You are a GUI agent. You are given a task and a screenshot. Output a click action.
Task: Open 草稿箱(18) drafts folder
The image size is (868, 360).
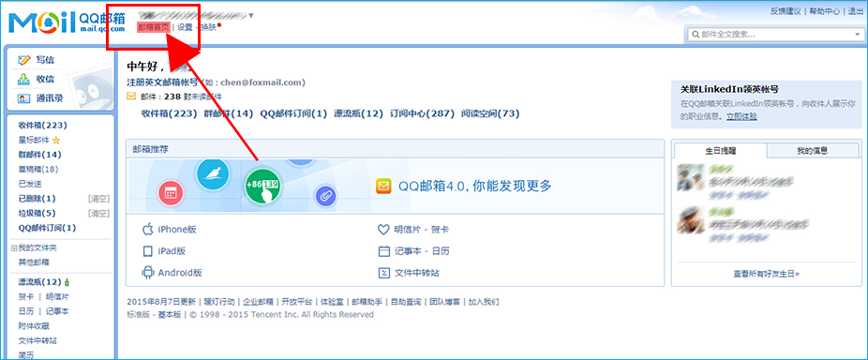[38, 169]
